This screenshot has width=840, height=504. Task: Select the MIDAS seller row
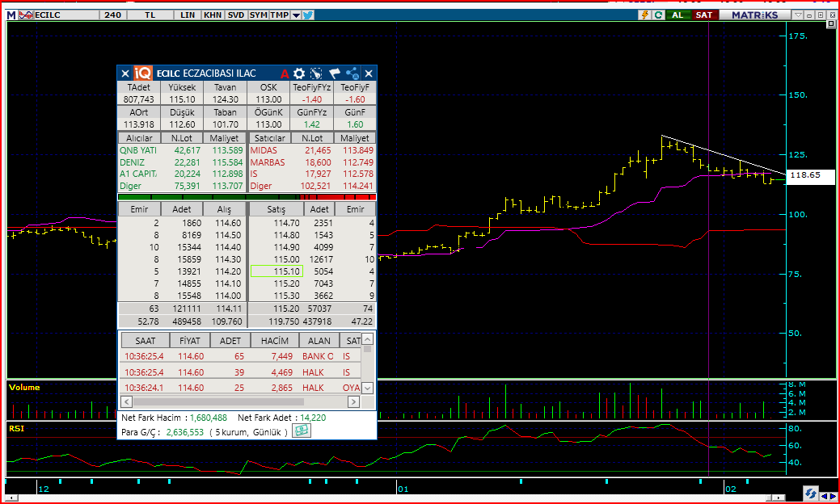coord(312,150)
